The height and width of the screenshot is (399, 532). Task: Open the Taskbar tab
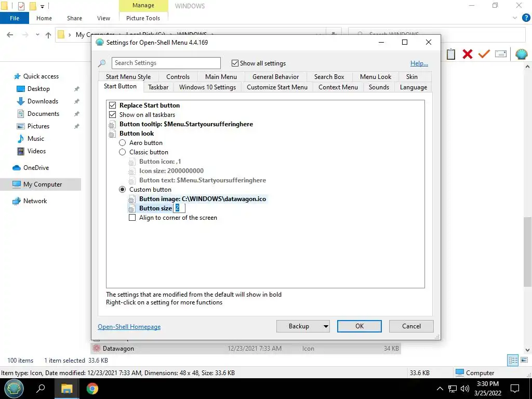click(x=158, y=87)
